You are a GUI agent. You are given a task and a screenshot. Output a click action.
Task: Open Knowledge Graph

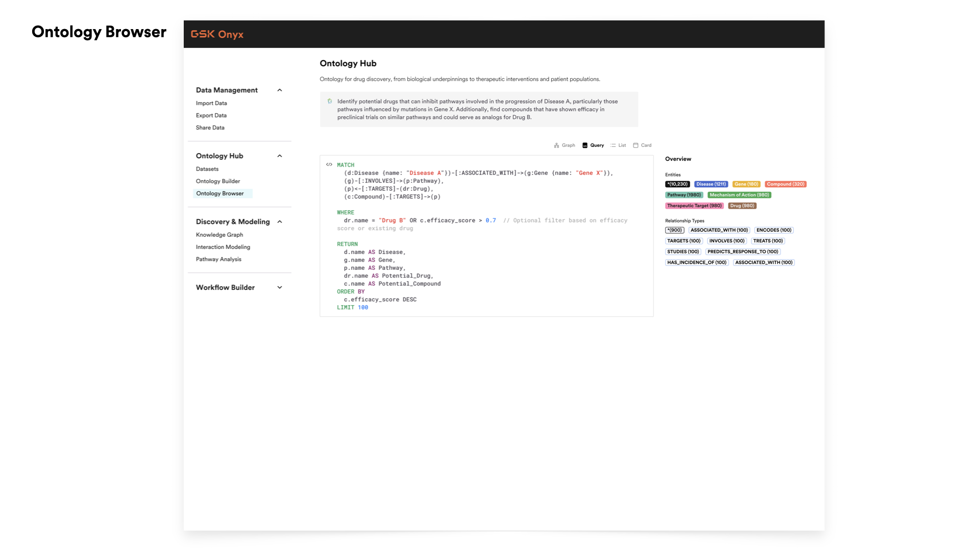point(219,235)
